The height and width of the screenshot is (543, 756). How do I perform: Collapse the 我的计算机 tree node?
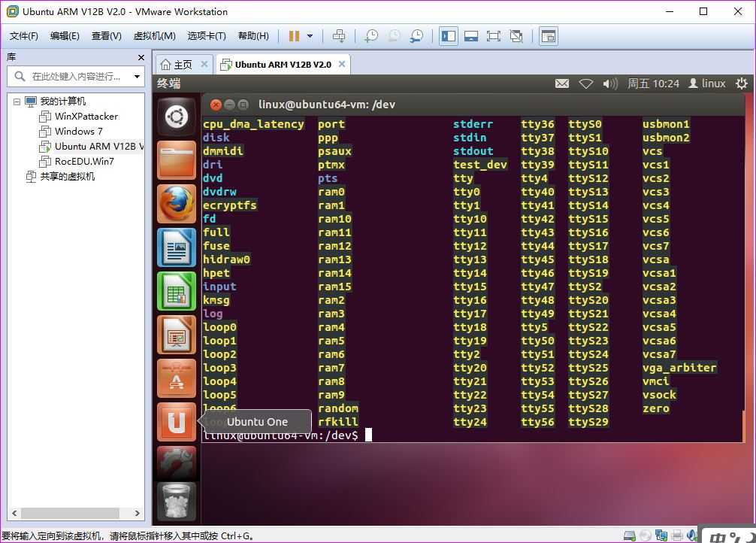(17, 102)
